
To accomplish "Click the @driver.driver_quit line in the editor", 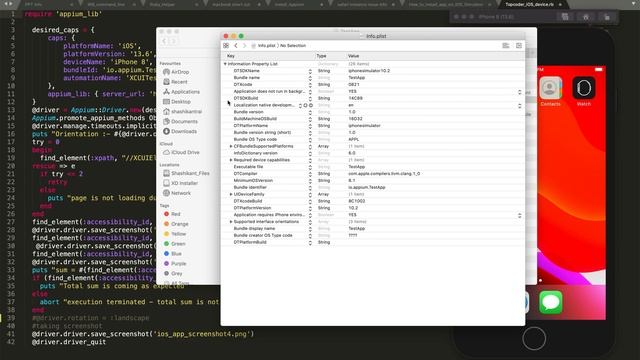I will tap(69, 342).
